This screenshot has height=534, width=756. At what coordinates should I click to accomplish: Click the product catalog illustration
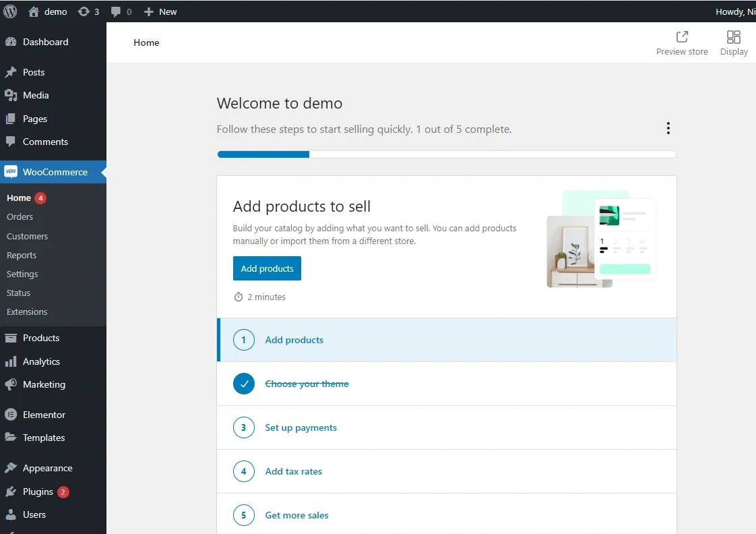pyautogui.click(x=601, y=239)
